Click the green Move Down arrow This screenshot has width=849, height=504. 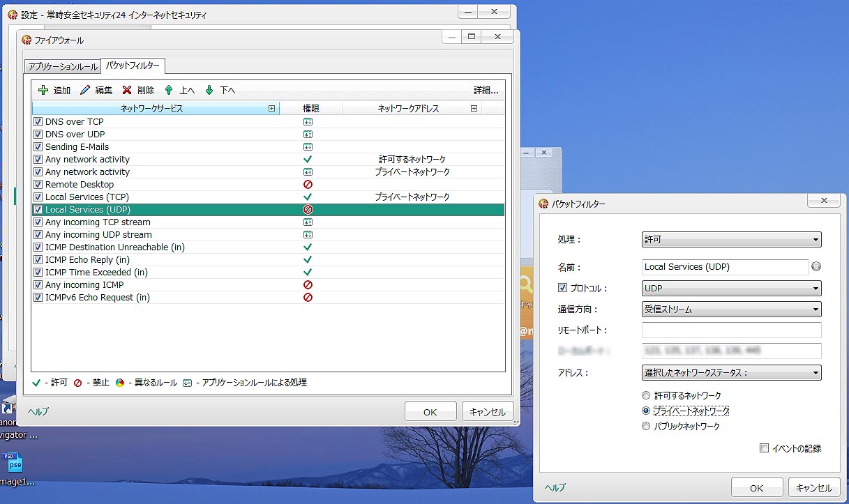coord(209,90)
